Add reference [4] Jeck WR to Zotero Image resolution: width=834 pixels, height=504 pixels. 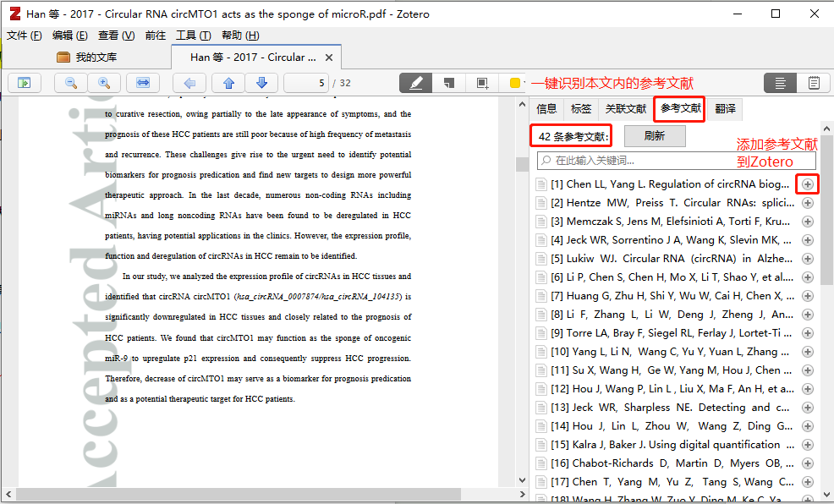(808, 240)
